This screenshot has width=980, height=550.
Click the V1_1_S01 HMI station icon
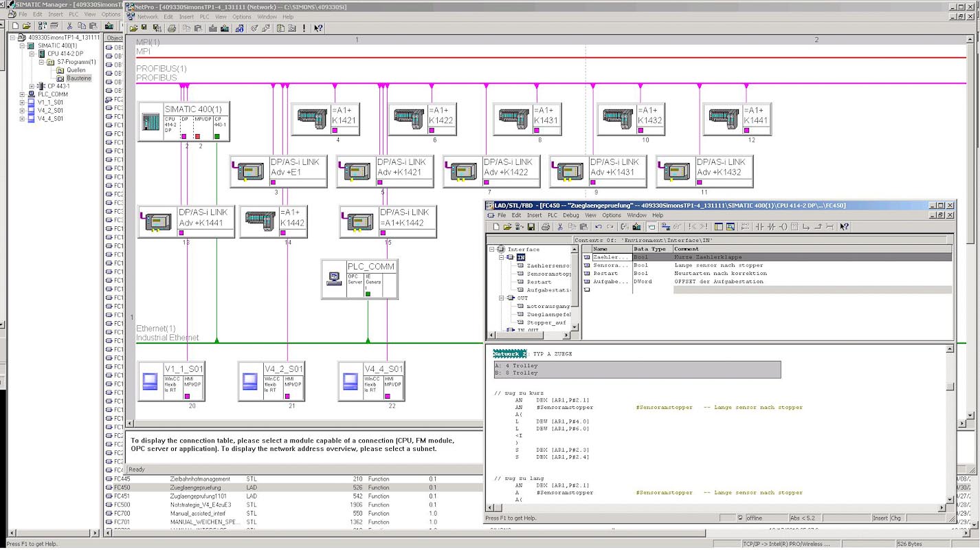coord(150,381)
